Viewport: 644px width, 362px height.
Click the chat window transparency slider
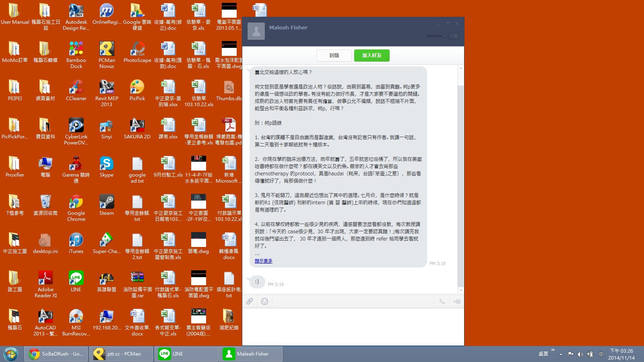(x=436, y=36)
